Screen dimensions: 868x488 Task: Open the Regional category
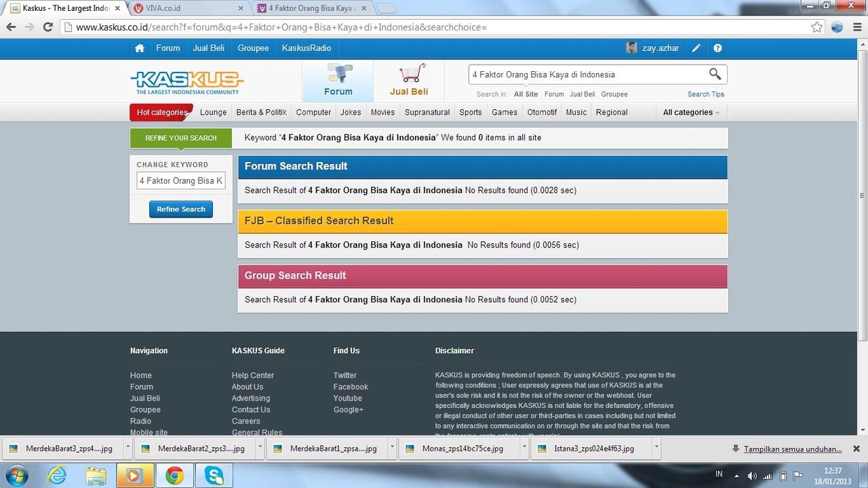[x=612, y=113]
